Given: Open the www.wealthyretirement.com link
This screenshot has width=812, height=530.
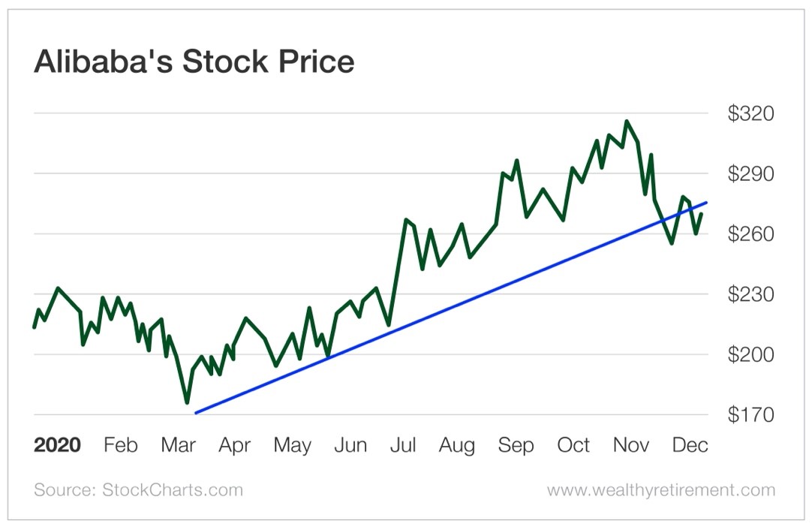Looking at the screenshot, I should coord(660,490).
